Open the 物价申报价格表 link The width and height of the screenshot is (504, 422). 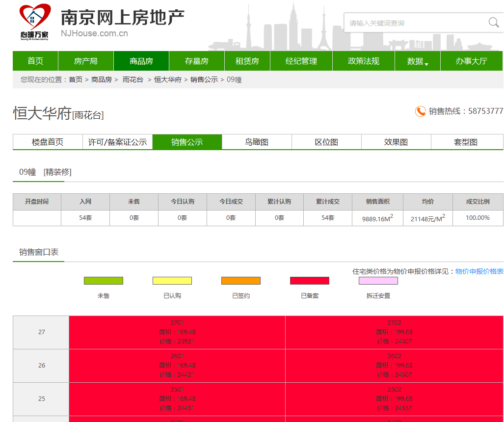tap(479, 271)
